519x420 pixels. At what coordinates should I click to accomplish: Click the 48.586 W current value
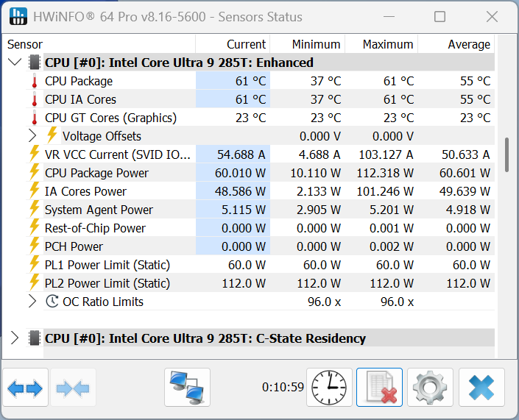click(240, 191)
